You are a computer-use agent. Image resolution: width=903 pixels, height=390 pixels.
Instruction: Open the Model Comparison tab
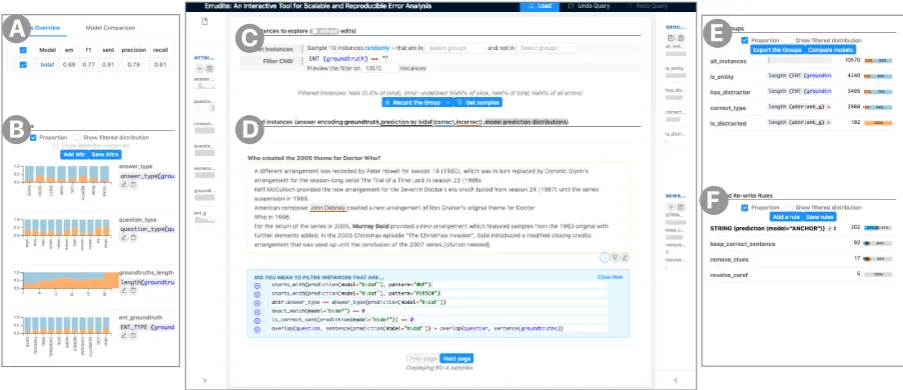(110, 28)
